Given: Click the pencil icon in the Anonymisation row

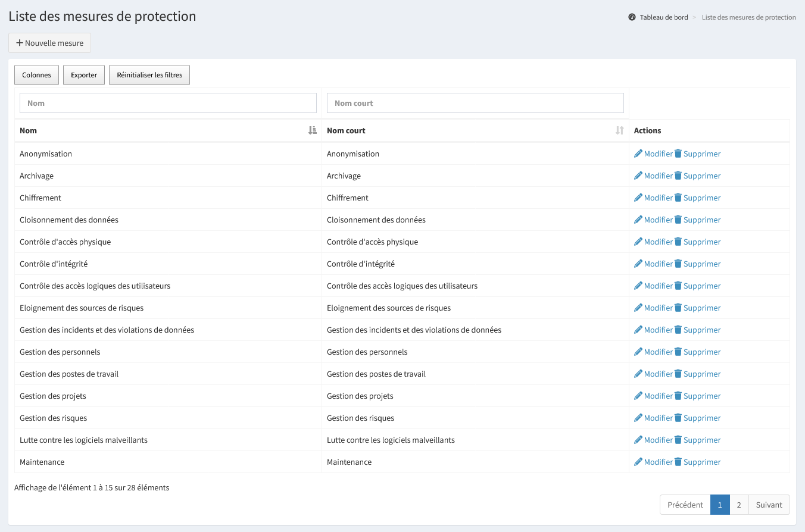Looking at the screenshot, I should point(638,154).
